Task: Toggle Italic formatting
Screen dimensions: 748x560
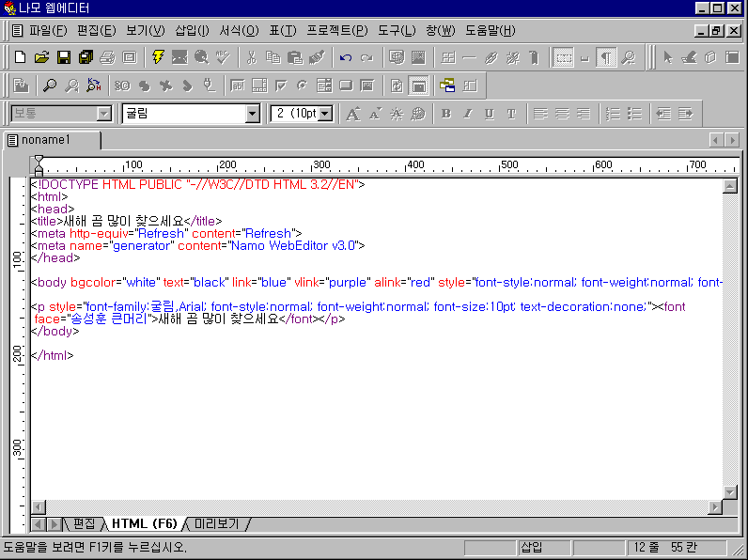Action: (468, 114)
